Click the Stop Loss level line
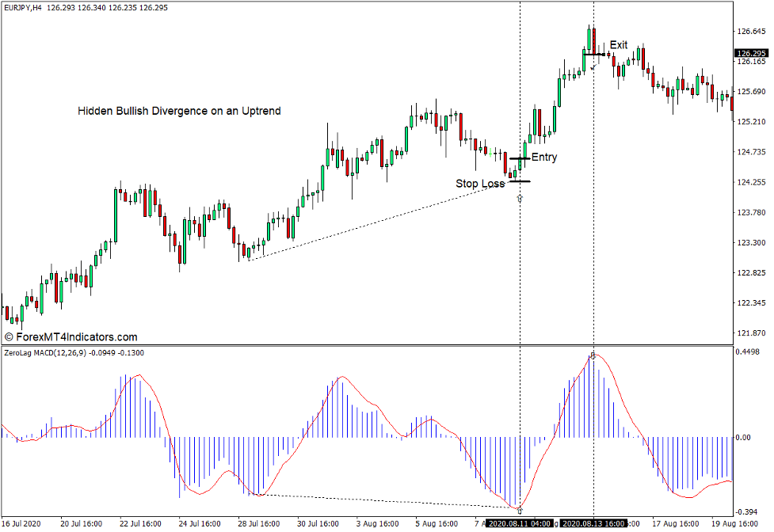 click(x=519, y=181)
